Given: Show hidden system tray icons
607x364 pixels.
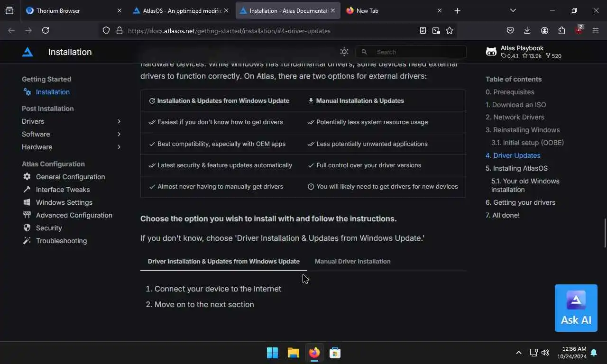Looking at the screenshot, I should tap(518, 353).
